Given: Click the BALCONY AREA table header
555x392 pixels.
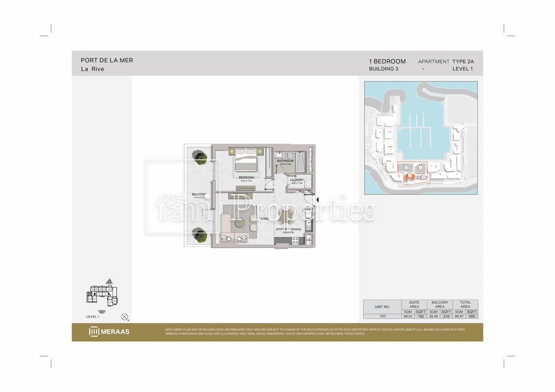Looking at the screenshot, I should pos(439,304).
